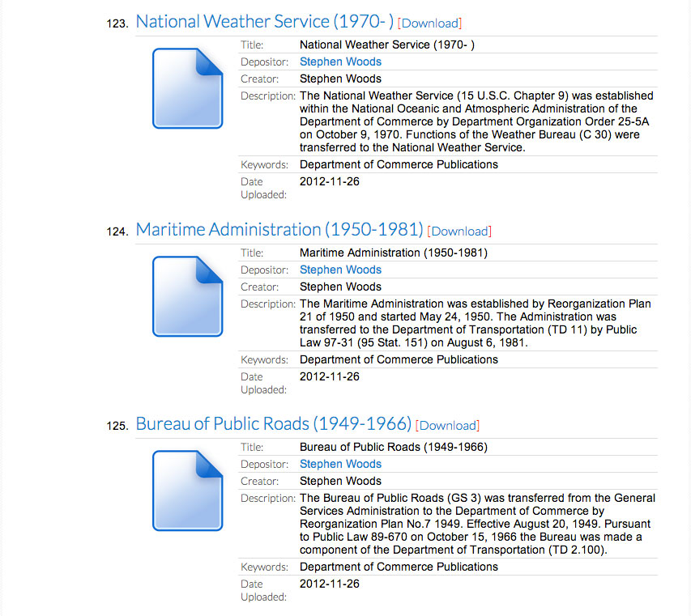Viewport: 691px width, 616px height.
Task: Download the Bureau of Public Roads record
Action: (447, 425)
